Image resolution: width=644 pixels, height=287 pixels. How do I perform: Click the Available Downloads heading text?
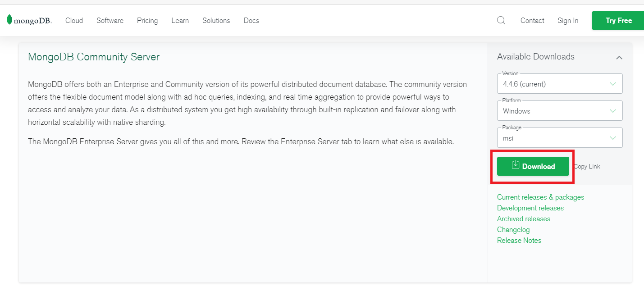click(x=536, y=57)
